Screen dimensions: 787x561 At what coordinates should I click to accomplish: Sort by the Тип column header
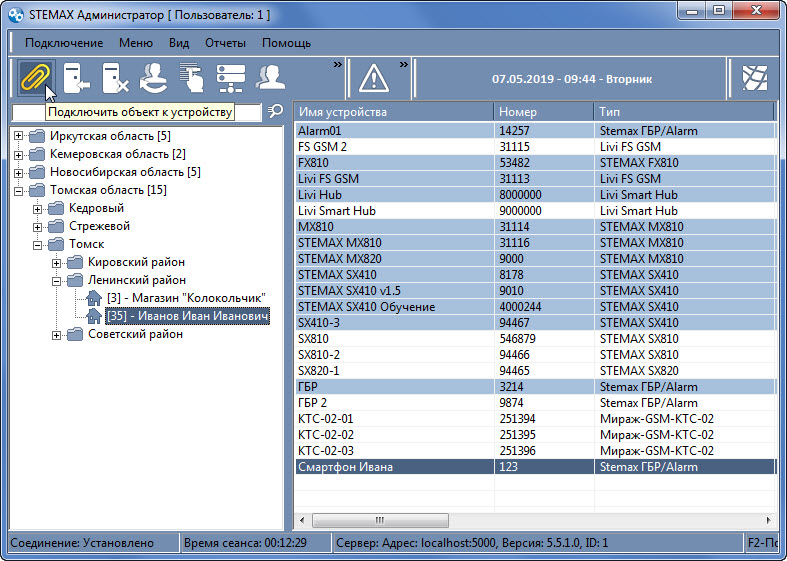[685, 112]
